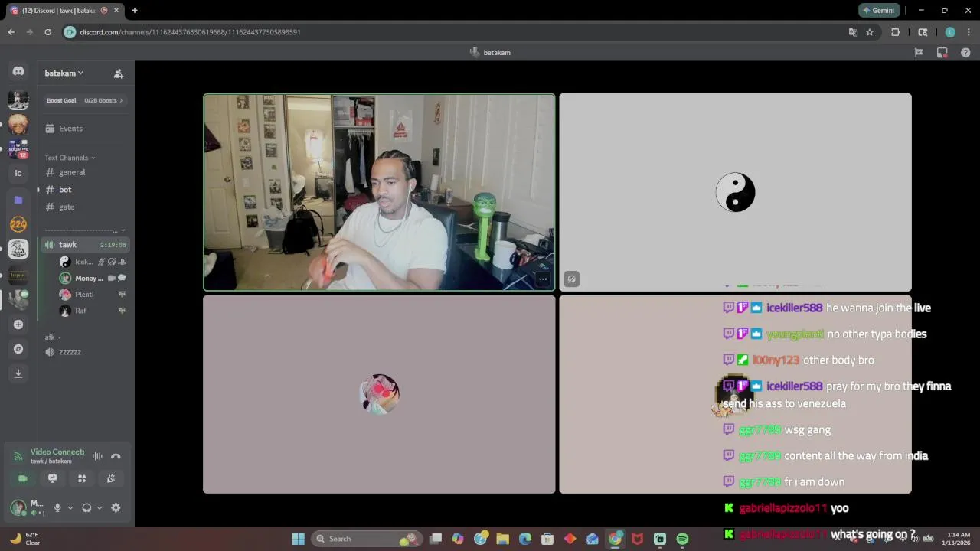Open microphone input options arrow
980x551 pixels.
70,507
